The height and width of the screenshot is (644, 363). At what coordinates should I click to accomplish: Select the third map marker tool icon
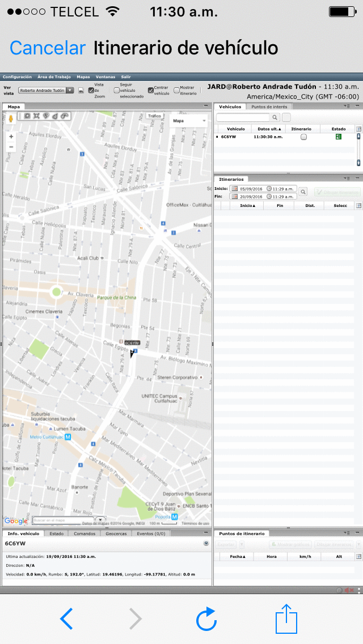(45, 116)
